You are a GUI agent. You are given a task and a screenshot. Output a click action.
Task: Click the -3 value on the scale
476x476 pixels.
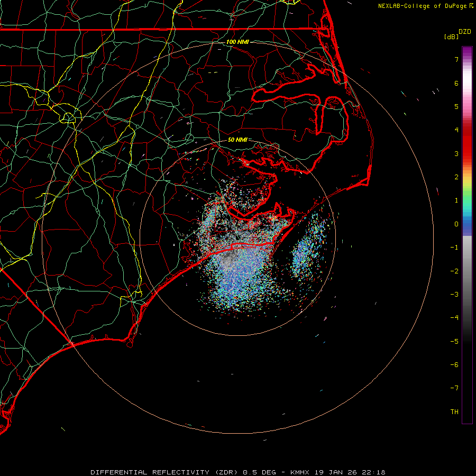[454, 295]
